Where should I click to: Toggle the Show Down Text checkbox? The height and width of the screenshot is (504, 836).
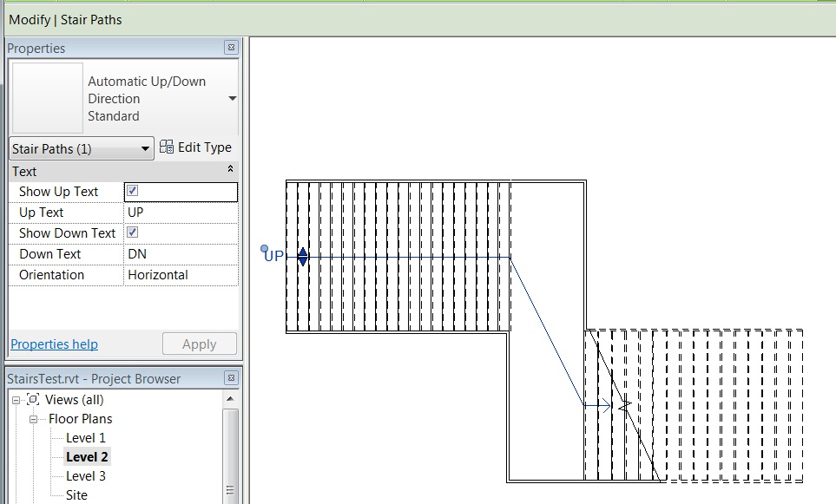pos(132,232)
